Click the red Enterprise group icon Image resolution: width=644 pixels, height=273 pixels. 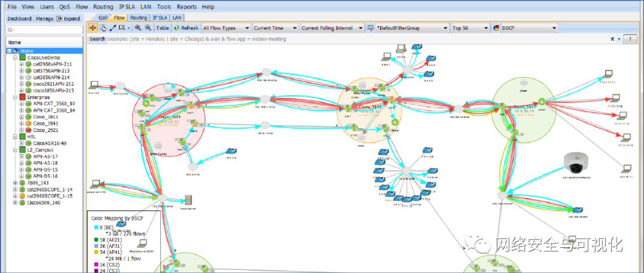pyautogui.click(x=23, y=97)
